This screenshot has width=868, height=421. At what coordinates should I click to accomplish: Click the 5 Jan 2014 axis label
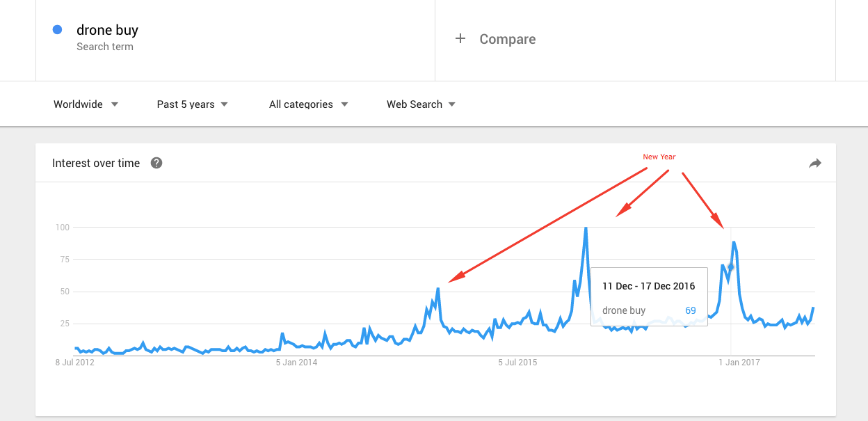[x=296, y=363]
